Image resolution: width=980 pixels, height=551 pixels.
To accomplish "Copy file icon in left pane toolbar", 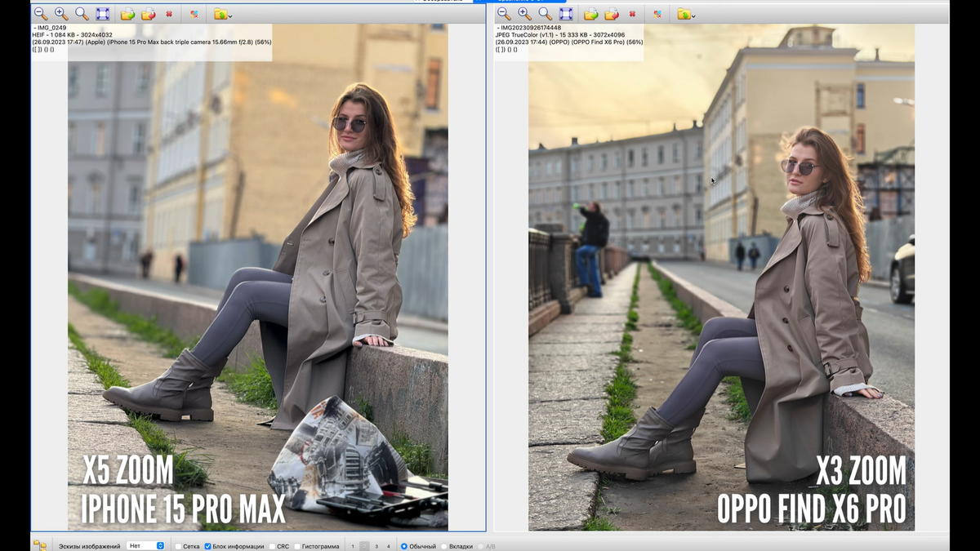I will pyautogui.click(x=127, y=14).
